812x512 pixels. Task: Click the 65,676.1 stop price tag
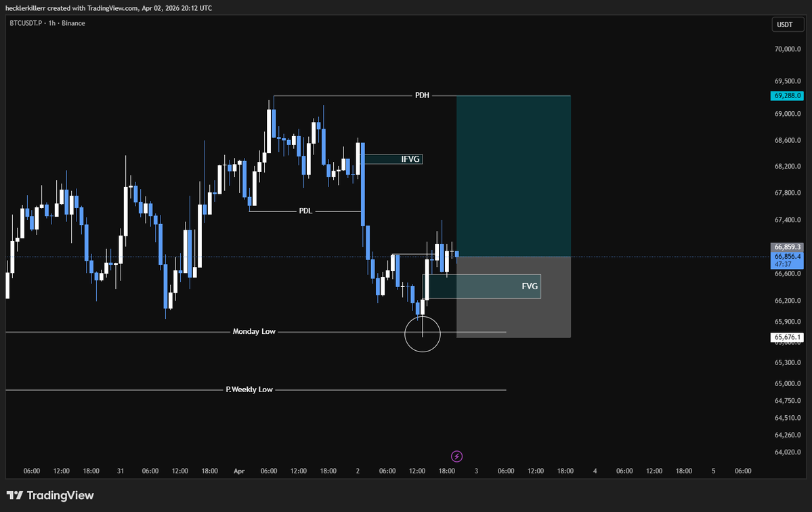(787, 337)
